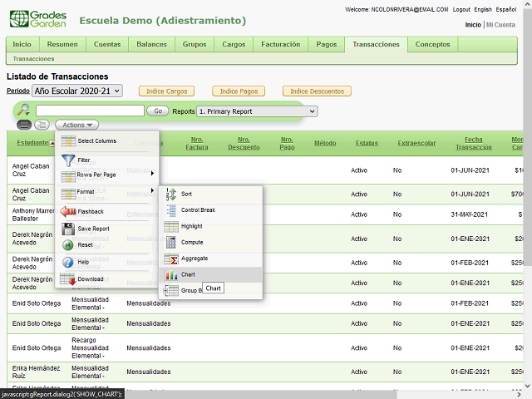Sort by Estudiante column header
The width and height of the screenshot is (532, 399).
[32, 142]
